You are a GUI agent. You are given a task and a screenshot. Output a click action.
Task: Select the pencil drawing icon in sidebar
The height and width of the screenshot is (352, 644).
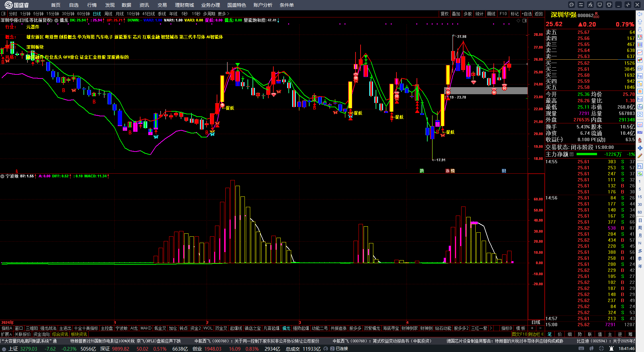[x=640, y=156]
